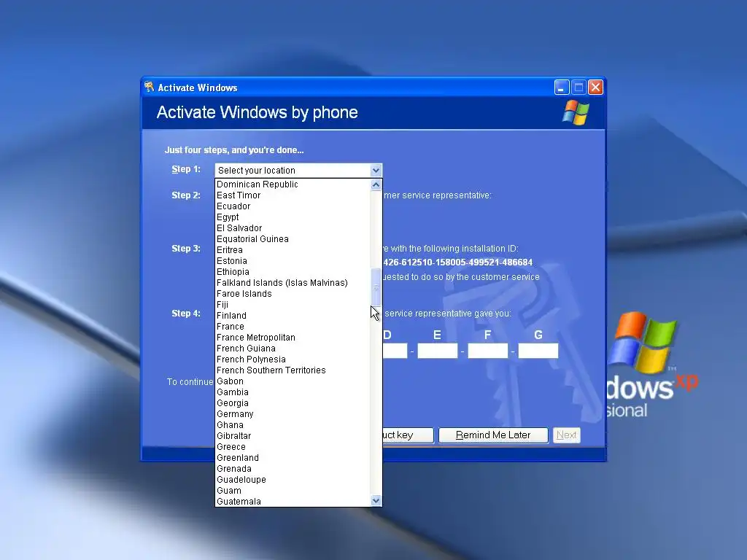Viewport: 747px width, 560px height.
Task: Click the list scrollbar up arrow
Action: [x=376, y=184]
